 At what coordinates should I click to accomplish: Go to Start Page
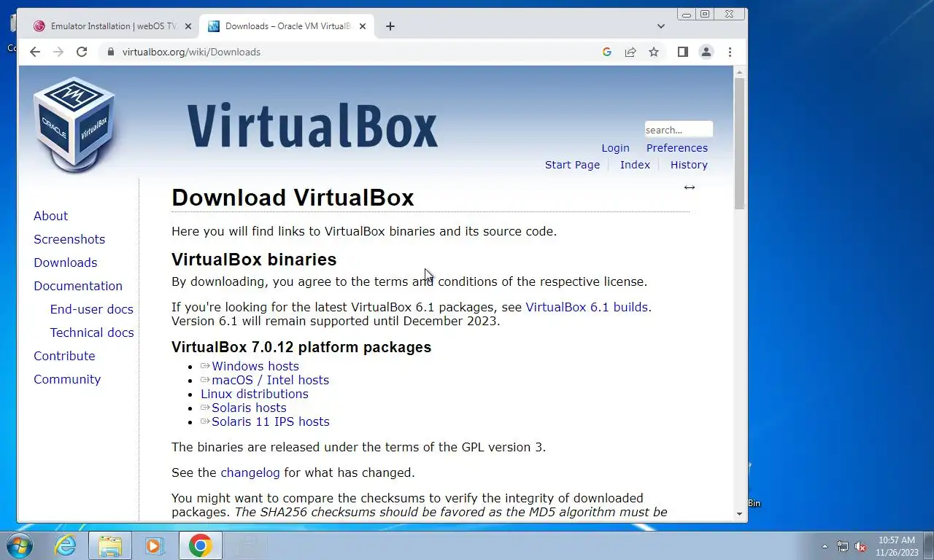tap(572, 165)
